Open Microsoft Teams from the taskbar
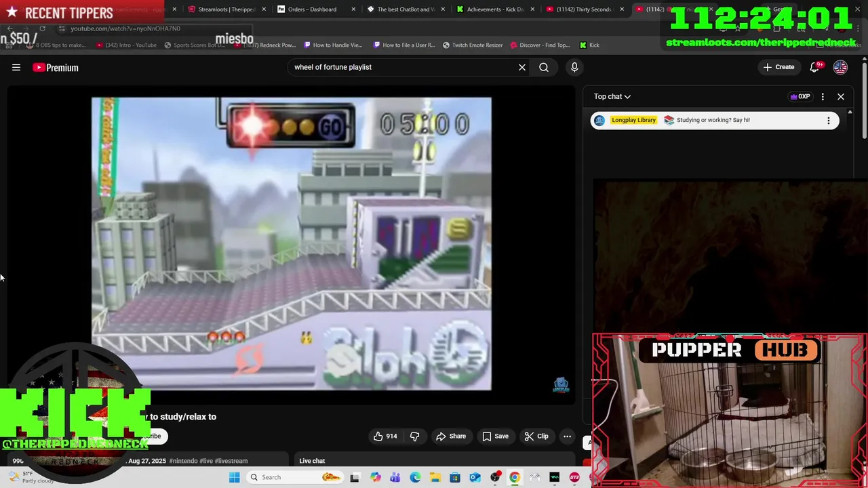The width and height of the screenshot is (868, 488). (395, 477)
